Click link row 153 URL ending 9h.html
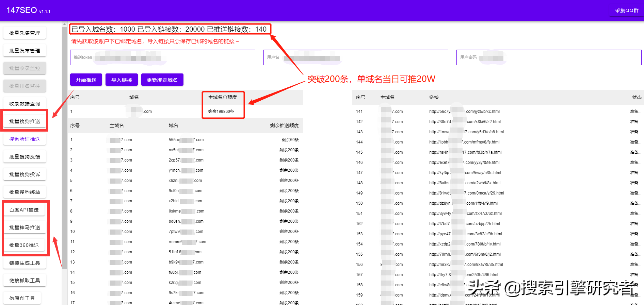644x305 pixels. (x=466, y=234)
